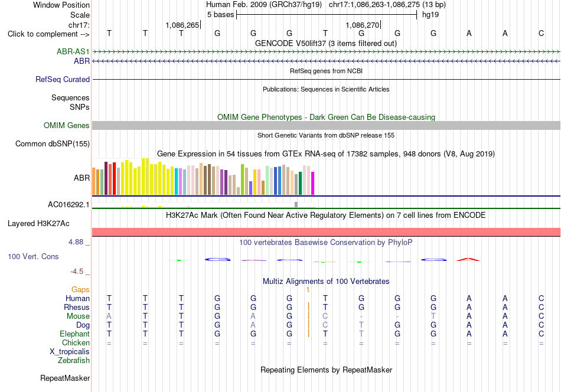Click the red arch-shaped PhyloP peak
The image size is (561, 392).
click(x=468, y=259)
